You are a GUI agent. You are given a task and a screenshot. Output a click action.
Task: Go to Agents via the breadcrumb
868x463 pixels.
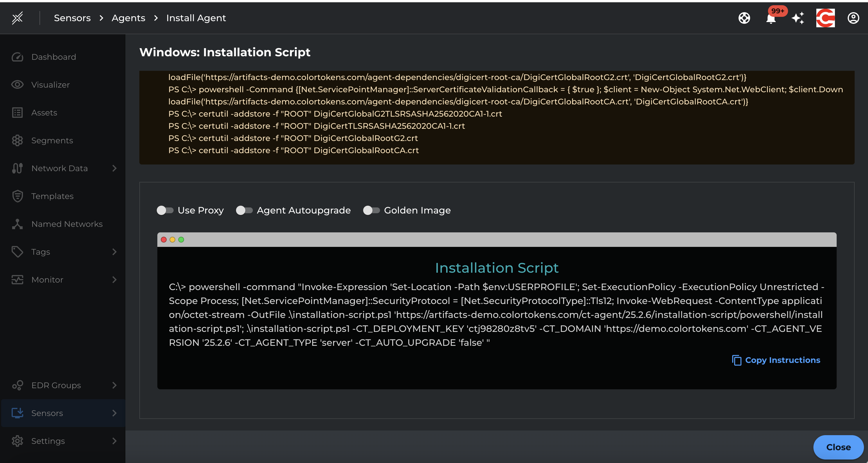coord(128,18)
